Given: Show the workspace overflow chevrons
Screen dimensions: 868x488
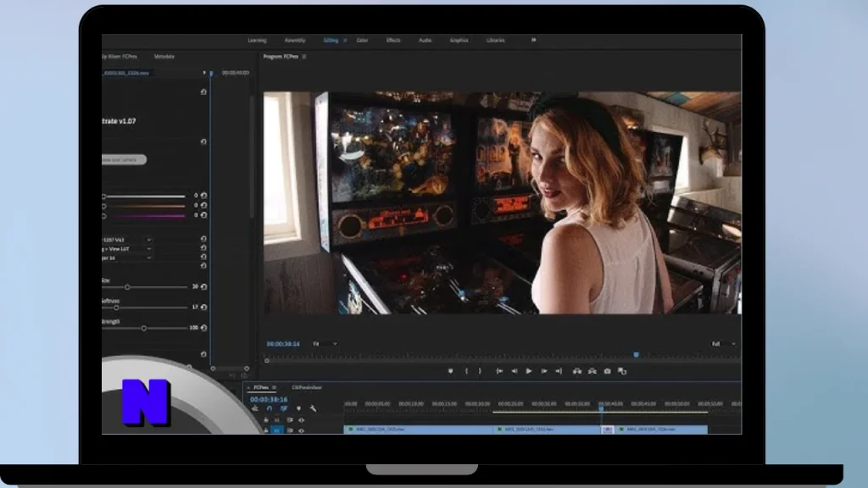Looking at the screenshot, I should tap(534, 40).
